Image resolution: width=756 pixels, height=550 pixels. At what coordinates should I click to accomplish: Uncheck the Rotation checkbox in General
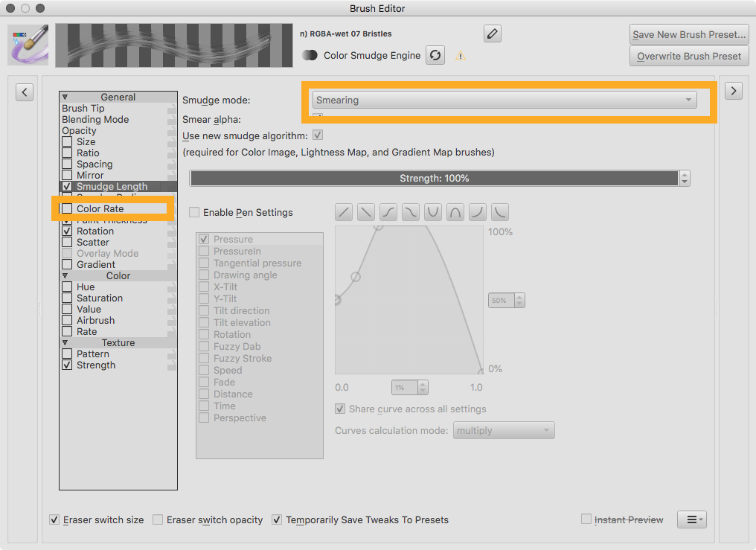[67, 231]
